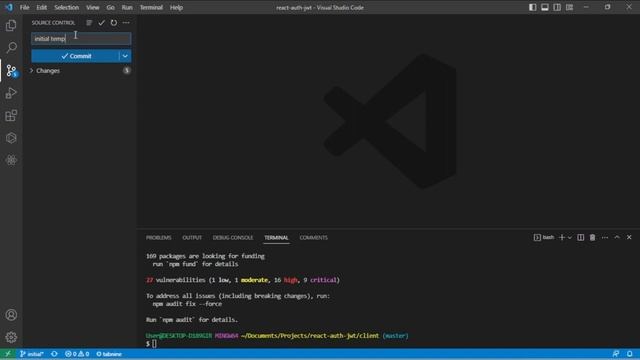The height and width of the screenshot is (360, 640).
Task: Open the Run and Debug view
Action: (x=11, y=93)
